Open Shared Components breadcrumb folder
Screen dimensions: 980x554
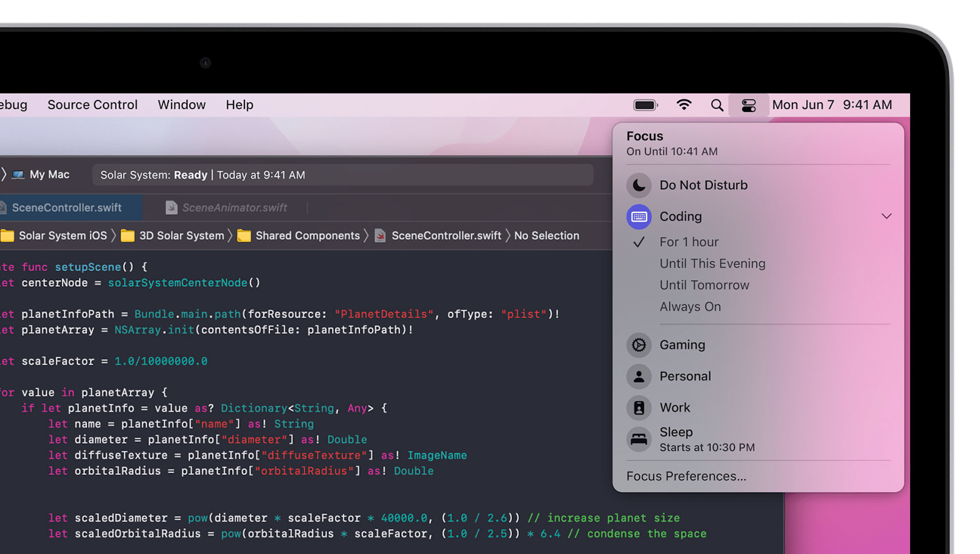(307, 236)
